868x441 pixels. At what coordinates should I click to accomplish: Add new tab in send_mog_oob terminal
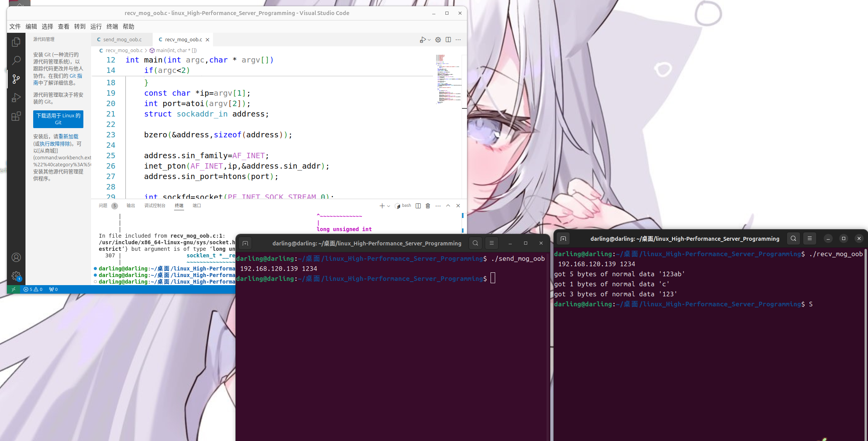pos(245,243)
